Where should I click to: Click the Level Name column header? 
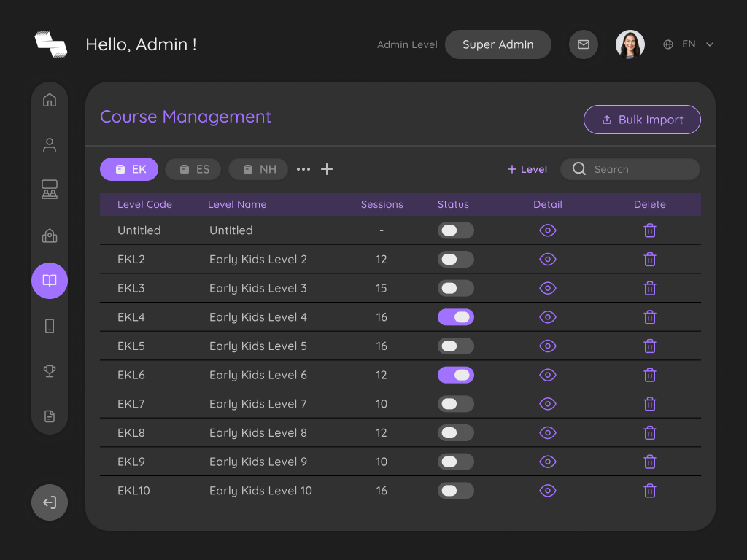(237, 204)
